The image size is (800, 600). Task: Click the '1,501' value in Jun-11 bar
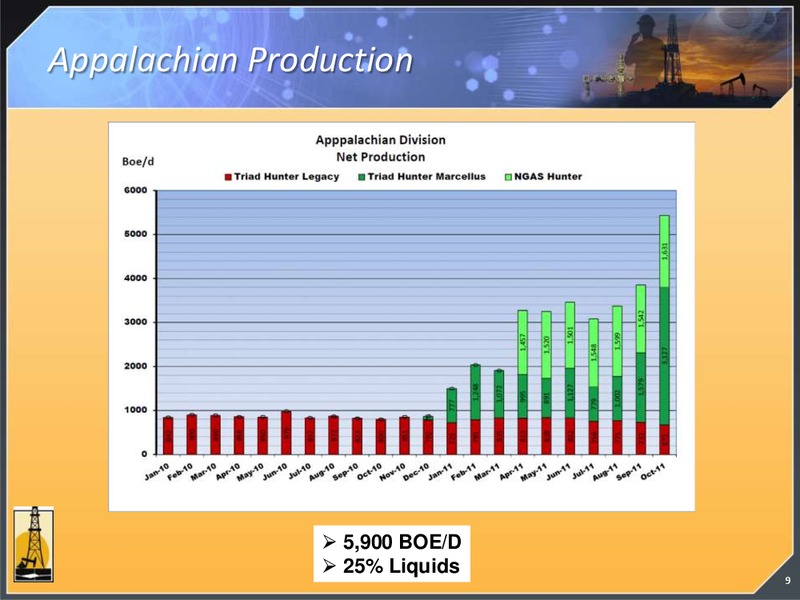tap(570, 335)
